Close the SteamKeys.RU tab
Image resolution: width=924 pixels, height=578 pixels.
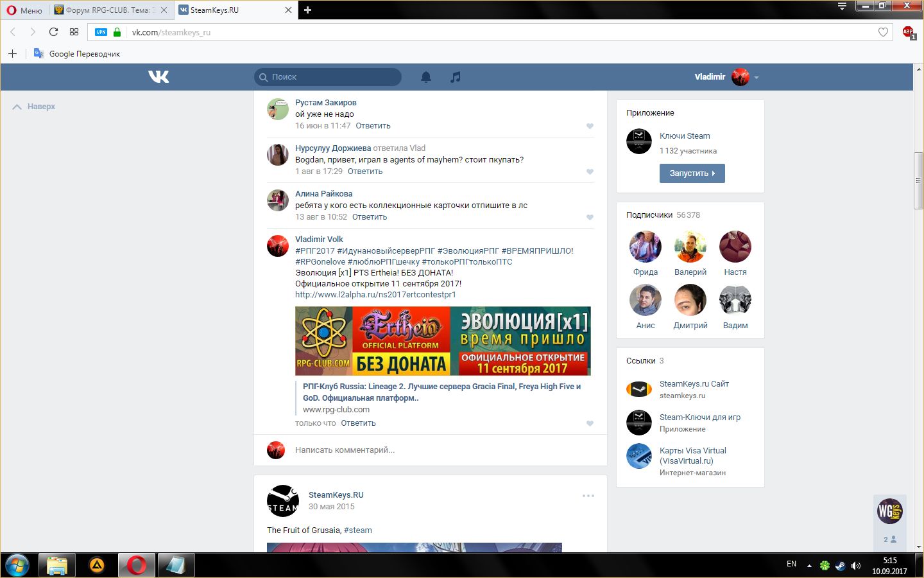point(288,10)
